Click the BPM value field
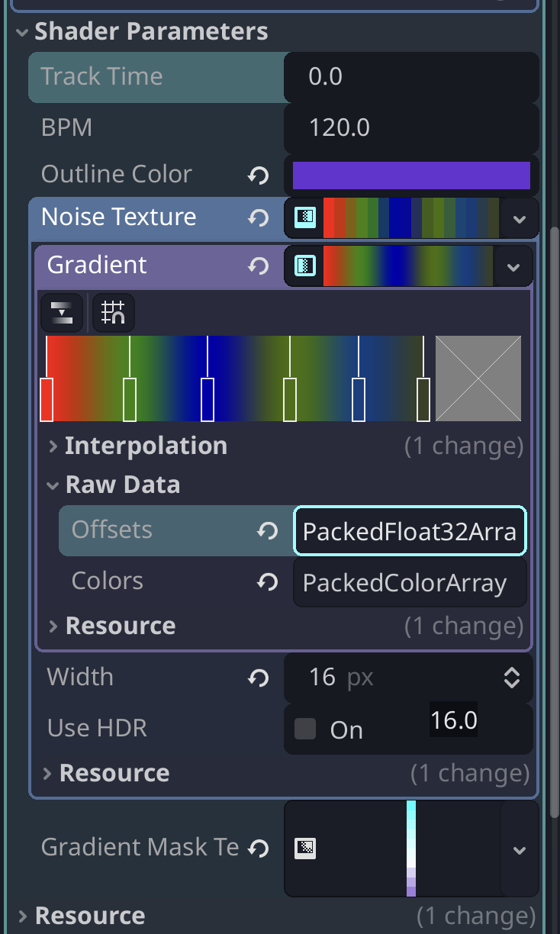The width and height of the screenshot is (560, 934). pos(411,127)
